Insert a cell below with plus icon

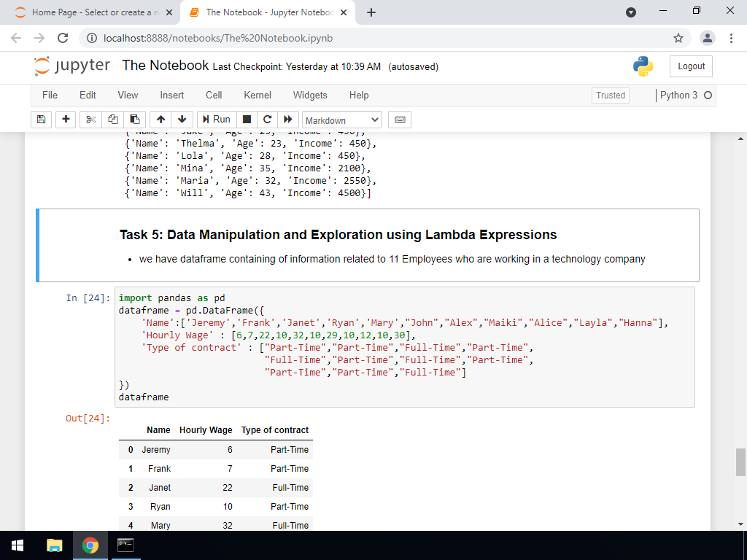(66, 120)
